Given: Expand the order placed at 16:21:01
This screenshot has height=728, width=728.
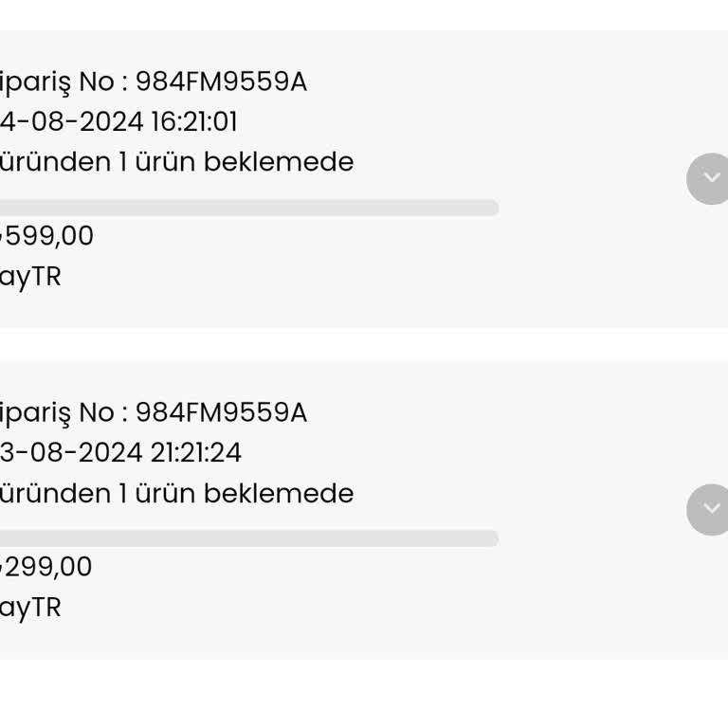Looking at the screenshot, I should [710, 178].
